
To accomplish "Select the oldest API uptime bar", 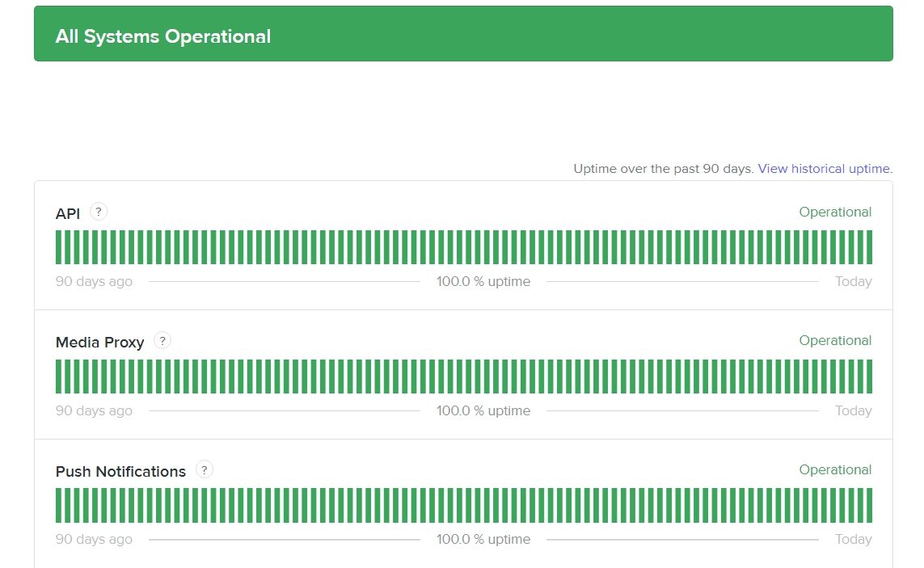I will pos(59,247).
